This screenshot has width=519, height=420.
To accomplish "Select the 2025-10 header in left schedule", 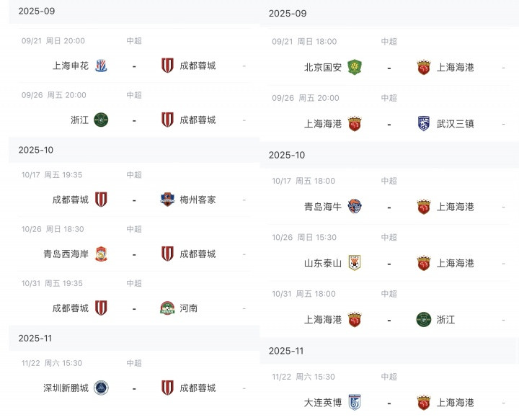I will coord(36,150).
